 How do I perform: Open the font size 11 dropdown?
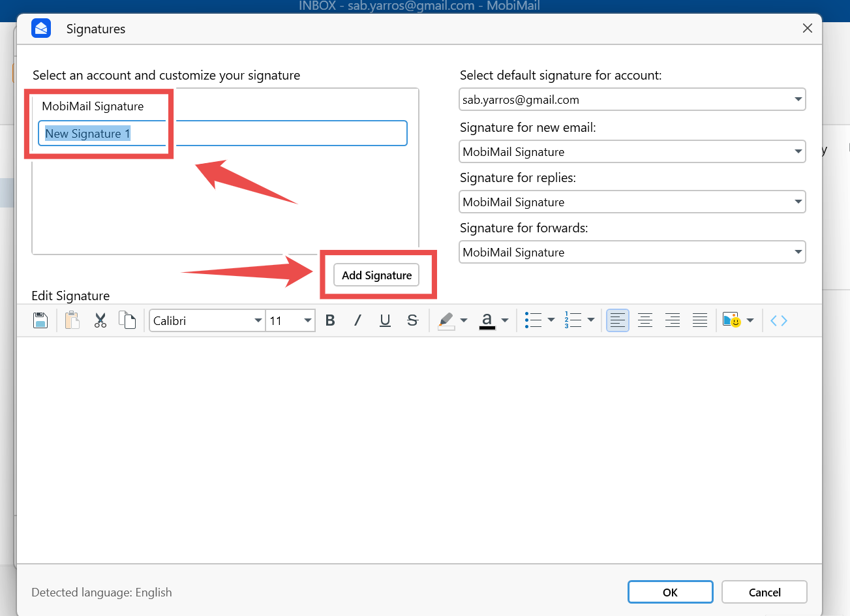click(290, 320)
